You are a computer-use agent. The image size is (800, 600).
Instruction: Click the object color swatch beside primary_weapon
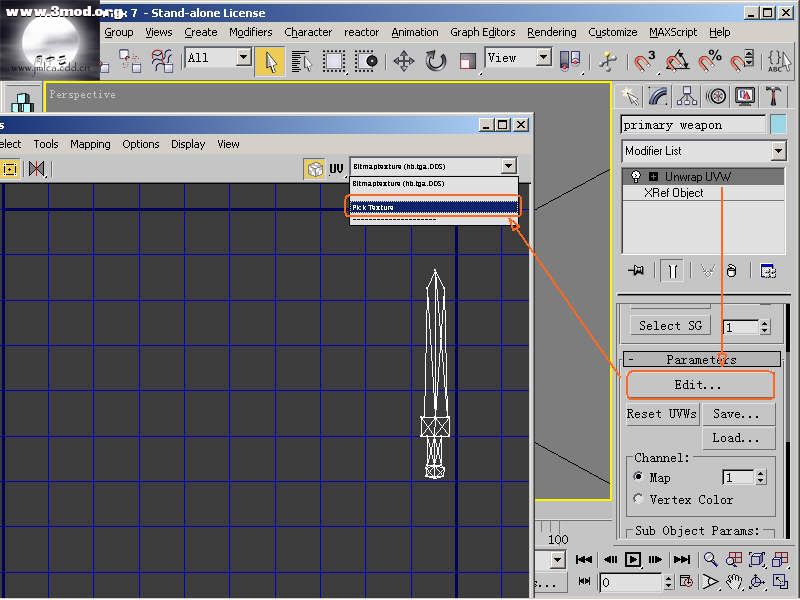(x=779, y=125)
